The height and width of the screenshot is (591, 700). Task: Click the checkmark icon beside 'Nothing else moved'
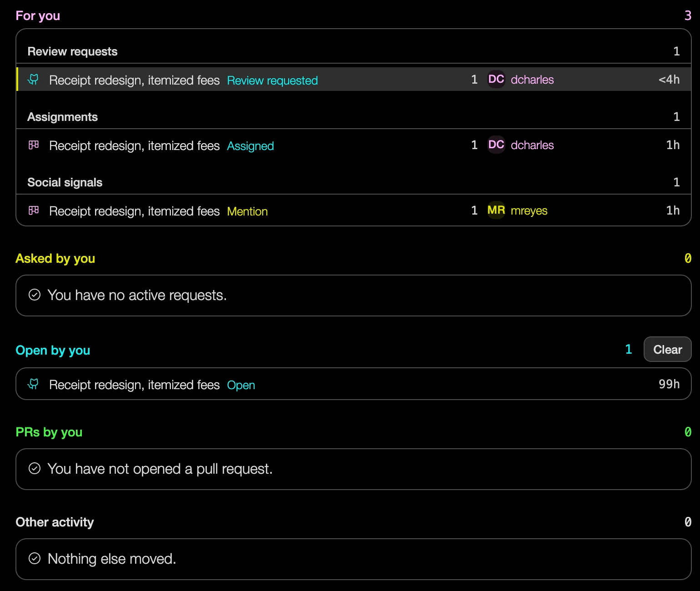pyautogui.click(x=35, y=559)
